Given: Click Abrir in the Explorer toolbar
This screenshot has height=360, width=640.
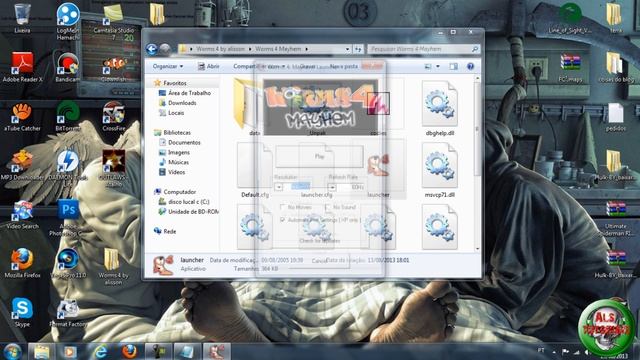Looking at the screenshot, I should (x=209, y=66).
